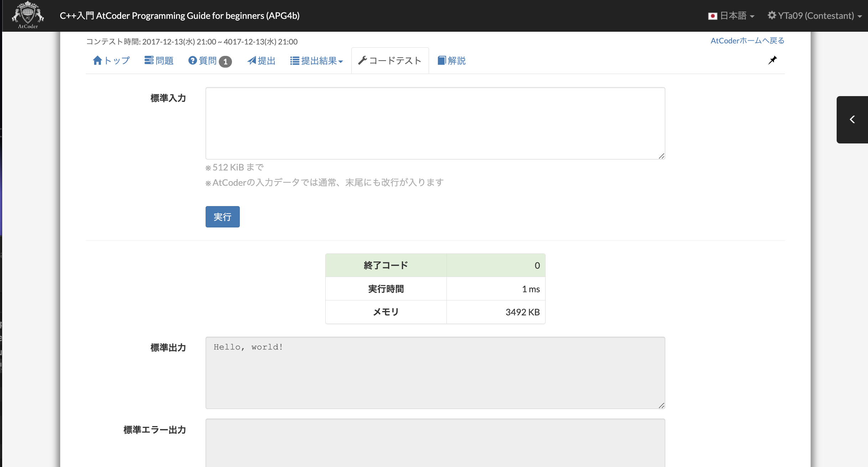The height and width of the screenshot is (467, 868).
Task: Expand the 提出結果 dropdown
Action: 316,61
